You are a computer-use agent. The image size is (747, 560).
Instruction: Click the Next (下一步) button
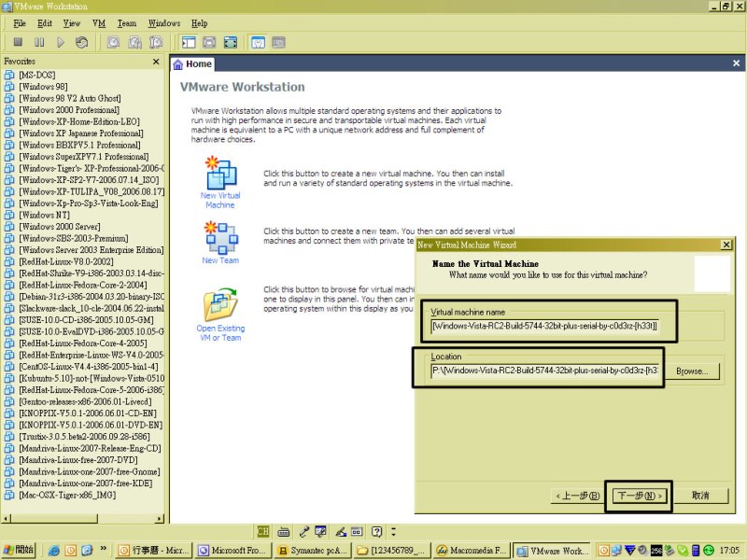[x=639, y=496]
